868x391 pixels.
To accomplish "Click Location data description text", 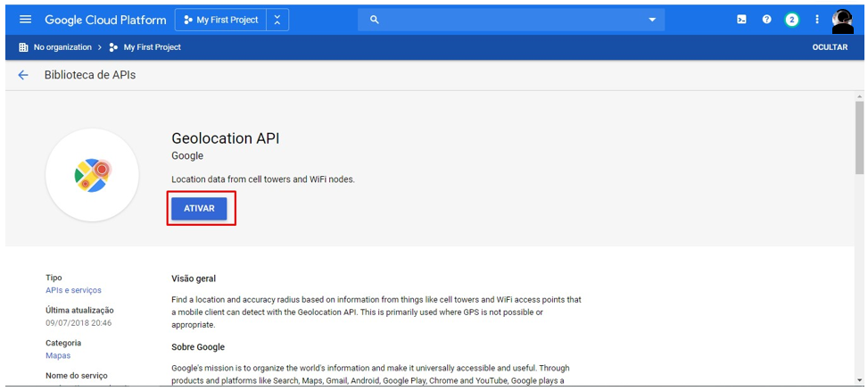I will (263, 179).
